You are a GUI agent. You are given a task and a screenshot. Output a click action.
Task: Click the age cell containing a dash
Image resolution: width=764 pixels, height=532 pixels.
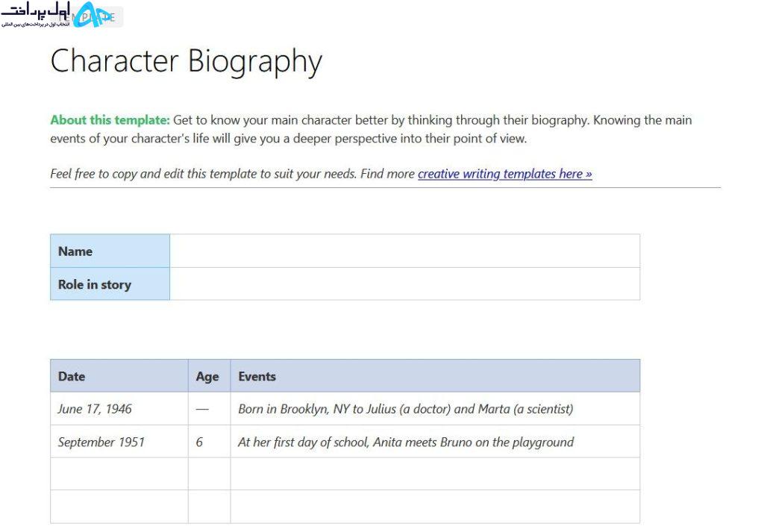[x=210, y=409]
